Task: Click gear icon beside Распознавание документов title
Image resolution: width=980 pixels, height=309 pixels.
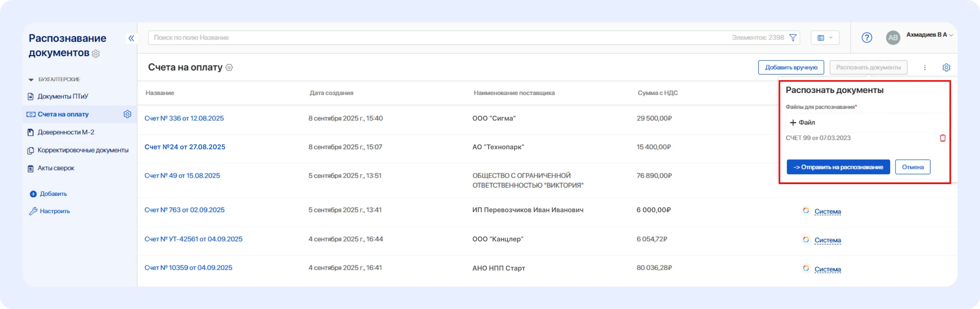Action: coord(96,53)
